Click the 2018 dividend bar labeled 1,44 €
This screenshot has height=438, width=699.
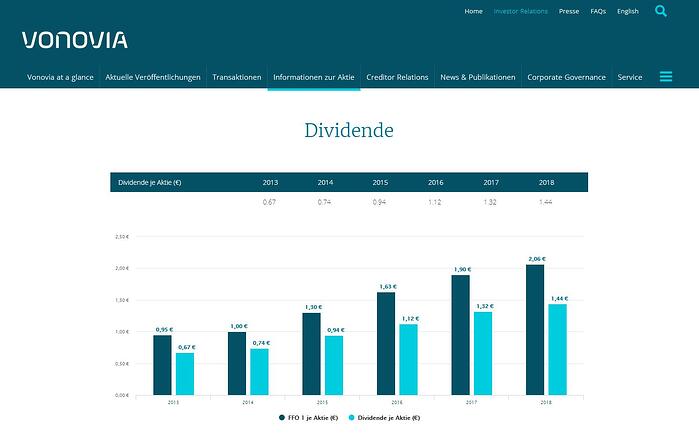(x=557, y=349)
